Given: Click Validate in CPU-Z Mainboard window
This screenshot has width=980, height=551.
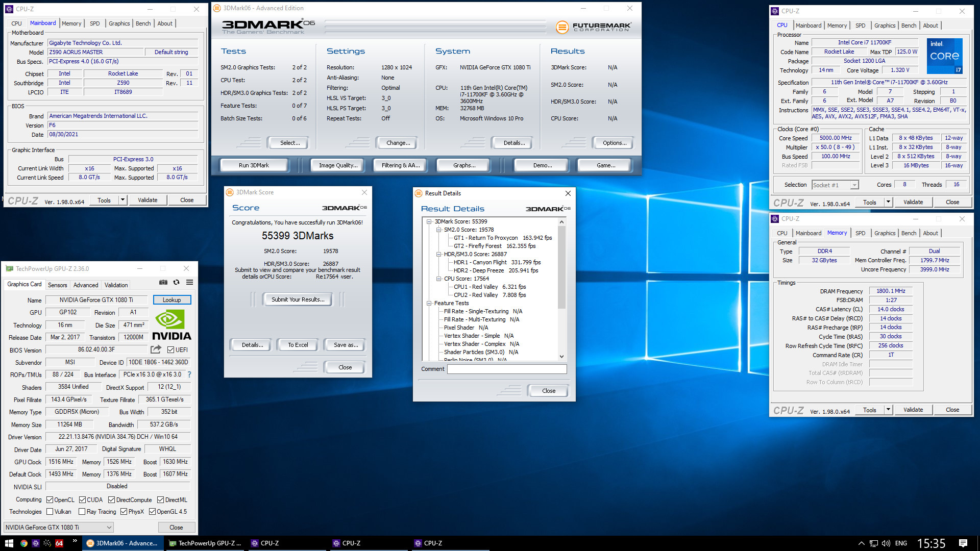Looking at the screenshot, I should point(148,200).
